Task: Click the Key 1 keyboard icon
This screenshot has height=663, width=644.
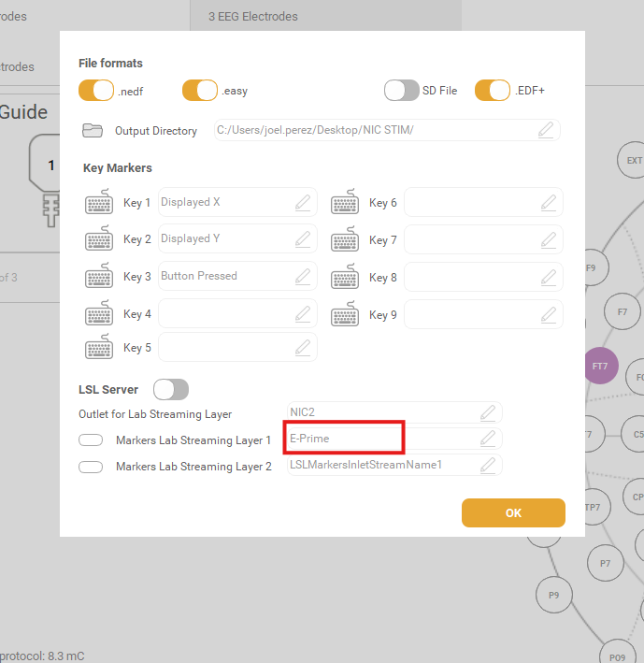Action: coord(99,202)
